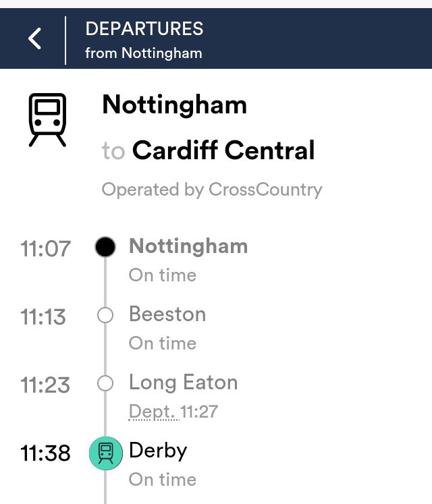Click the black Nottingham stop marker
Screen dimensions: 432x504
[105, 247]
